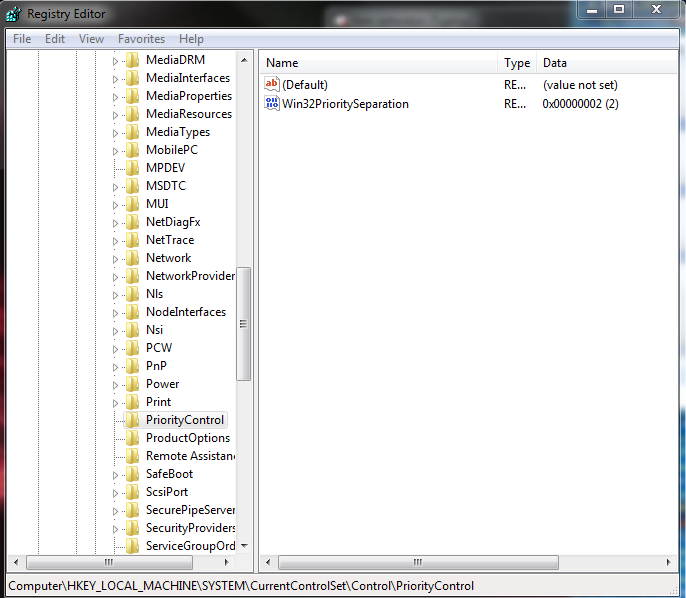Click the PriorityControl folder icon
Viewport: 686px width, 598px height.
coord(132,420)
